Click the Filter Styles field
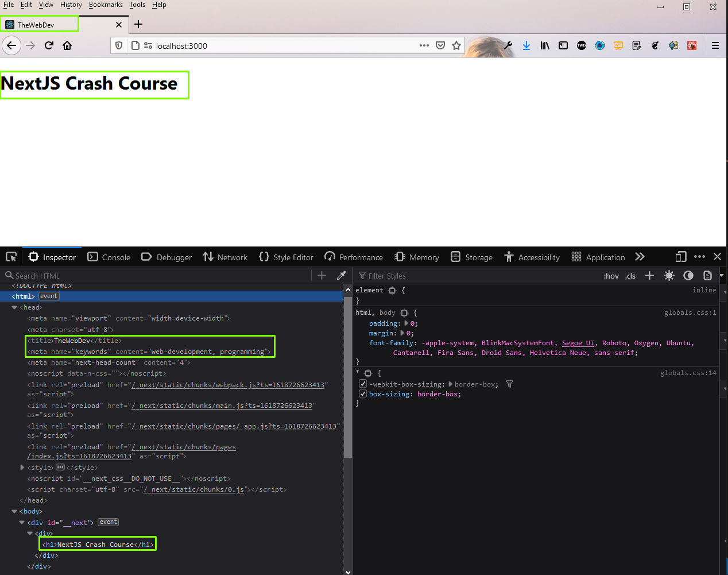This screenshot has width=728, height=575. (x=477, y=276)
